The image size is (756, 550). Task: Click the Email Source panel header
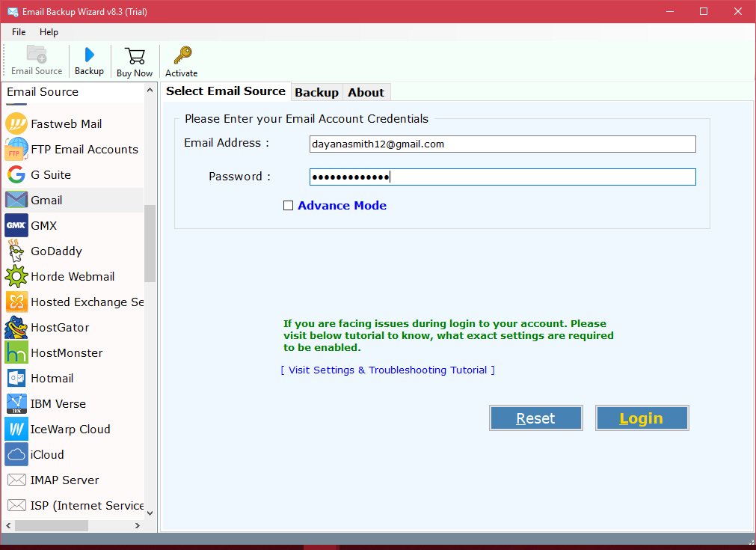point(43,91)
